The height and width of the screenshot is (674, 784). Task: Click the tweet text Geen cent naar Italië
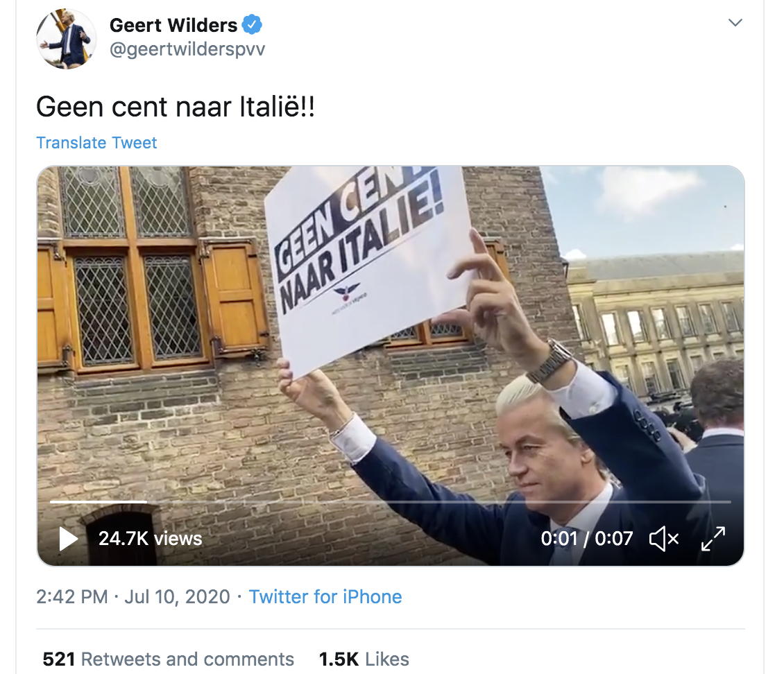[176, 107]
